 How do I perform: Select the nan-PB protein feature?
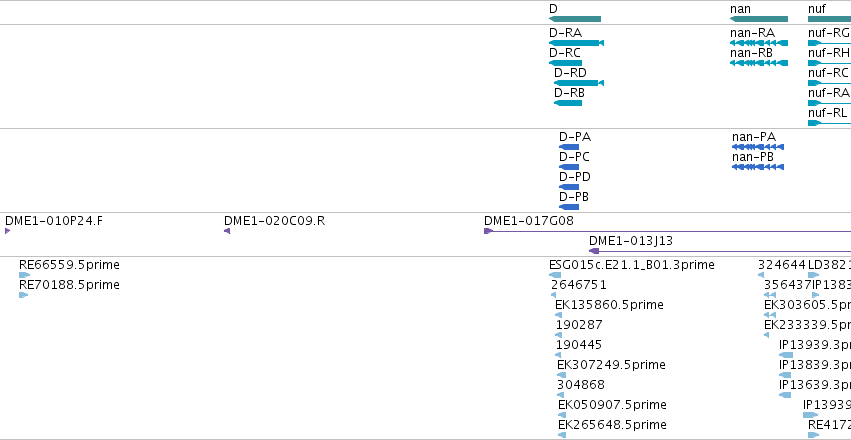click(x=758, y=167)
